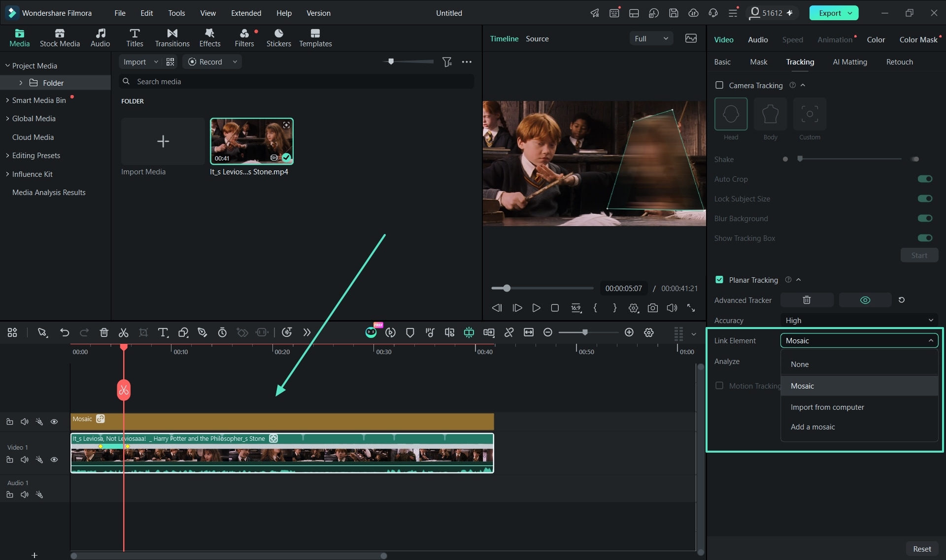Open the Transitions library
Image resolution: width=946 pixels, height=560 pixels.
coord(172,38)
